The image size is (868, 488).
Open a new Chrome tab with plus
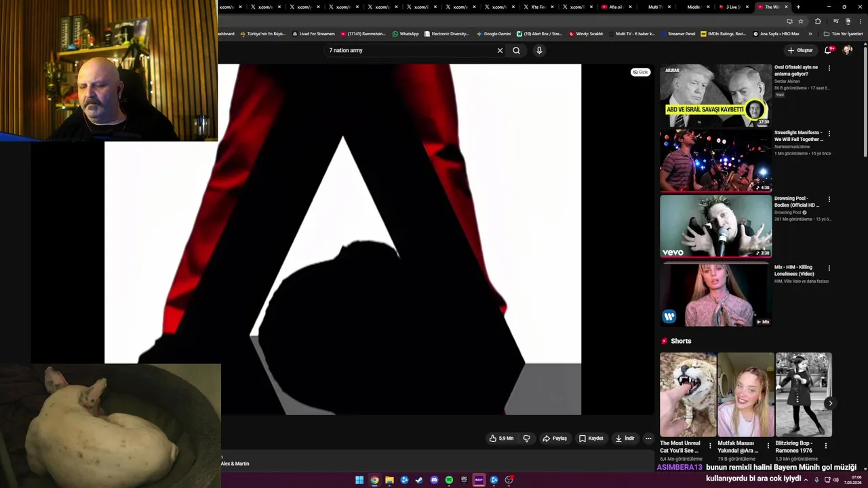[798, 7]
